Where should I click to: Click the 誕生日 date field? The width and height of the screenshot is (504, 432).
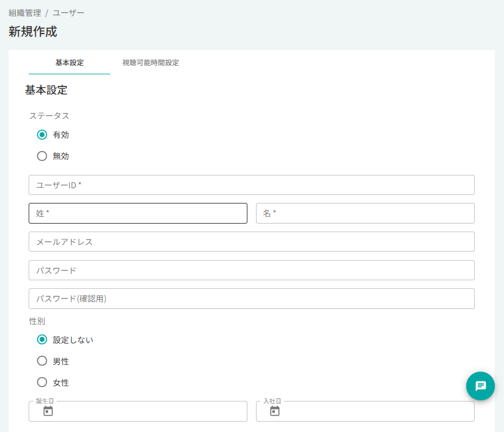[x=138, y=411]
